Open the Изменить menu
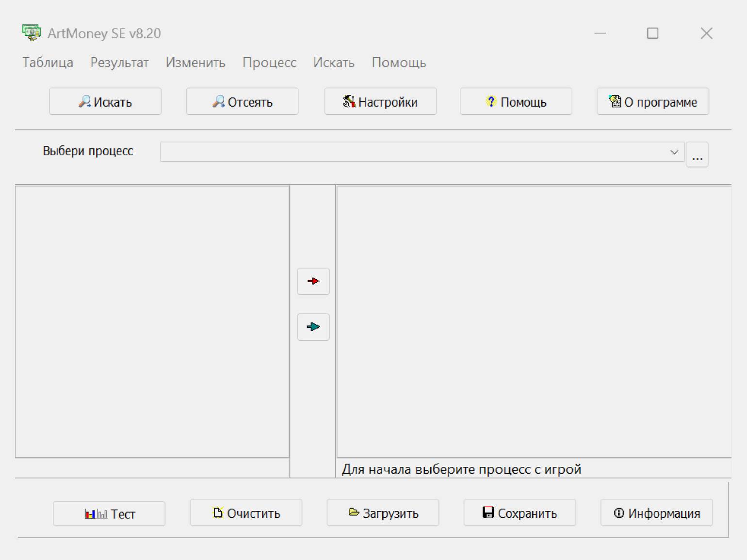Image resolution: width=747 pixels, height=560 pixels. [195, 63]
